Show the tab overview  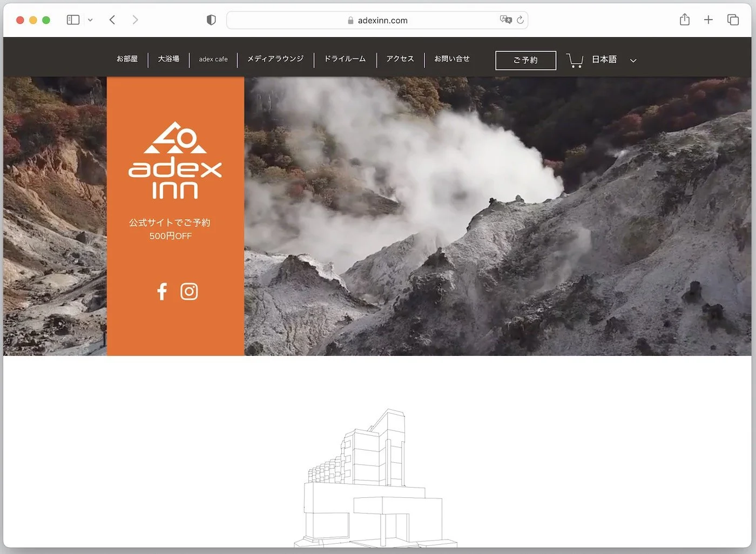coord(733,19)
